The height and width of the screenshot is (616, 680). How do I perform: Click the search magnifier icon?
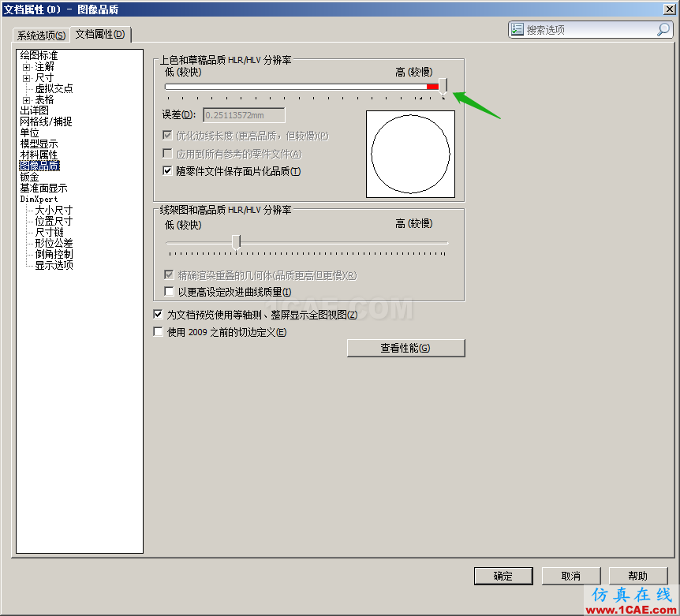pos(663,30)
